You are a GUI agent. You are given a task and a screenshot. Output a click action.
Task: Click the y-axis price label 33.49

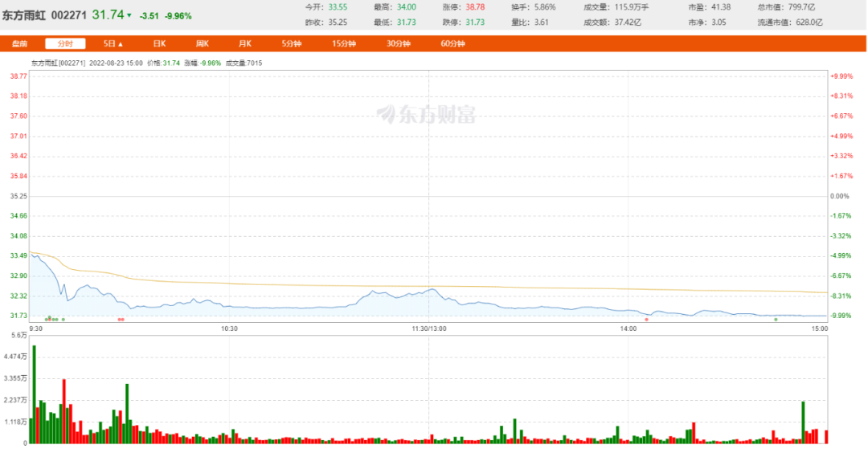(x=18, y=255)
